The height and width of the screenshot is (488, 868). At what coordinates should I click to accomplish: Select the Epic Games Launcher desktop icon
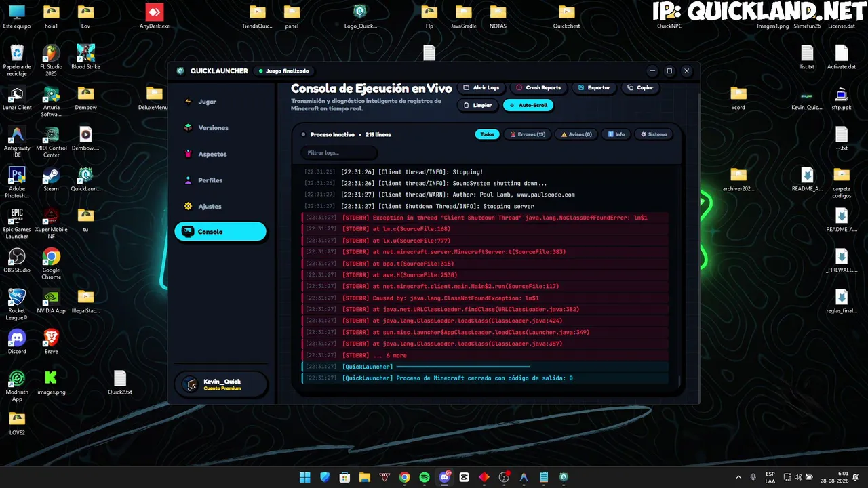17,222
